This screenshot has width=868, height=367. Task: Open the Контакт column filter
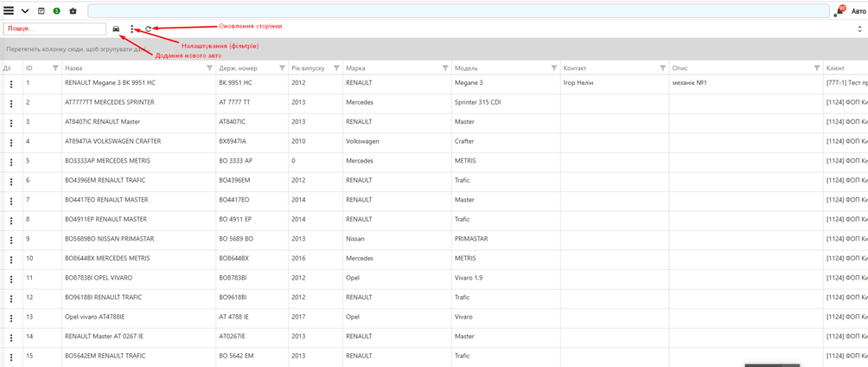pyautogui.click(x=663, y=68)
